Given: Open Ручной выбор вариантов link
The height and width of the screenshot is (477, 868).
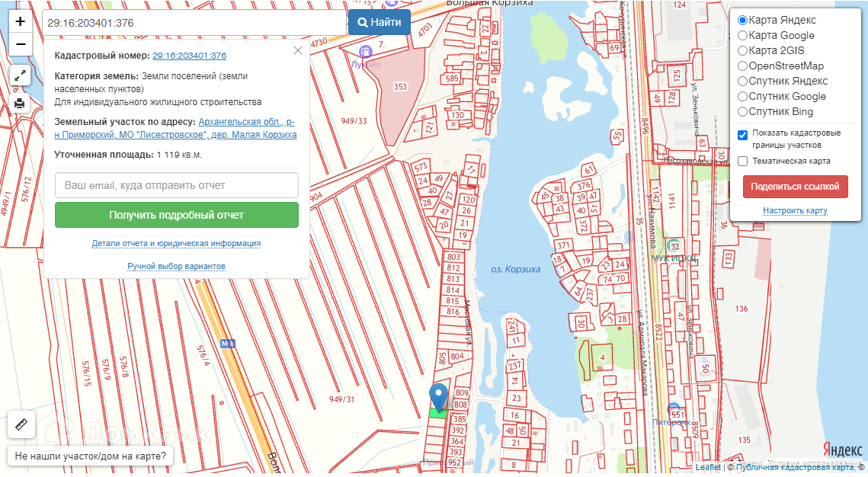Looking at the screenshot, I should pos(176,266).
